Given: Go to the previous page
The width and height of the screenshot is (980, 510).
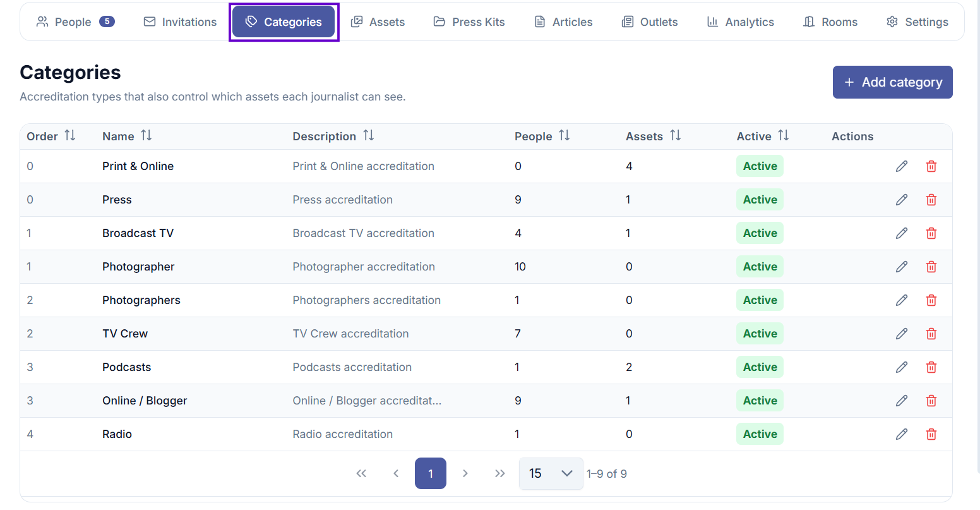Looking at the screenshot, I should (396, 473).
